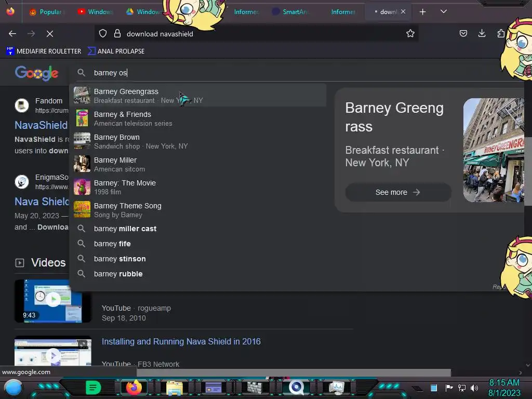Viewport: 532px width, 399px height.
Task: Select the Barney & Friends suggestion
Action: tap(198, 118)
